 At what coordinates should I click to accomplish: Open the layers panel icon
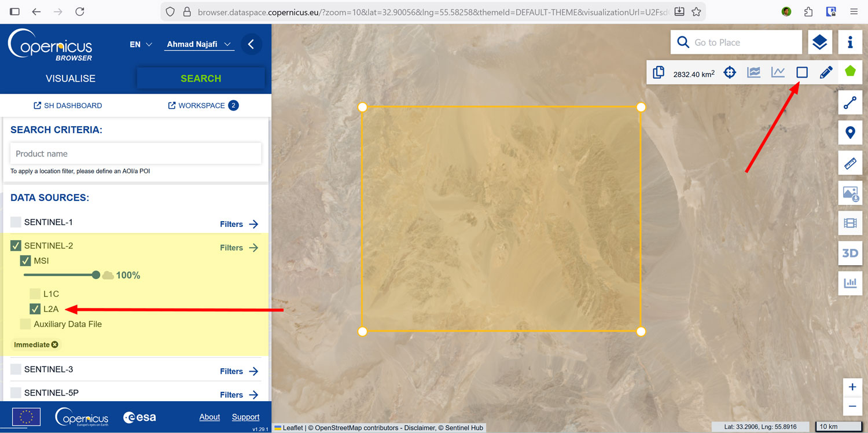click(x=819, y=42)
